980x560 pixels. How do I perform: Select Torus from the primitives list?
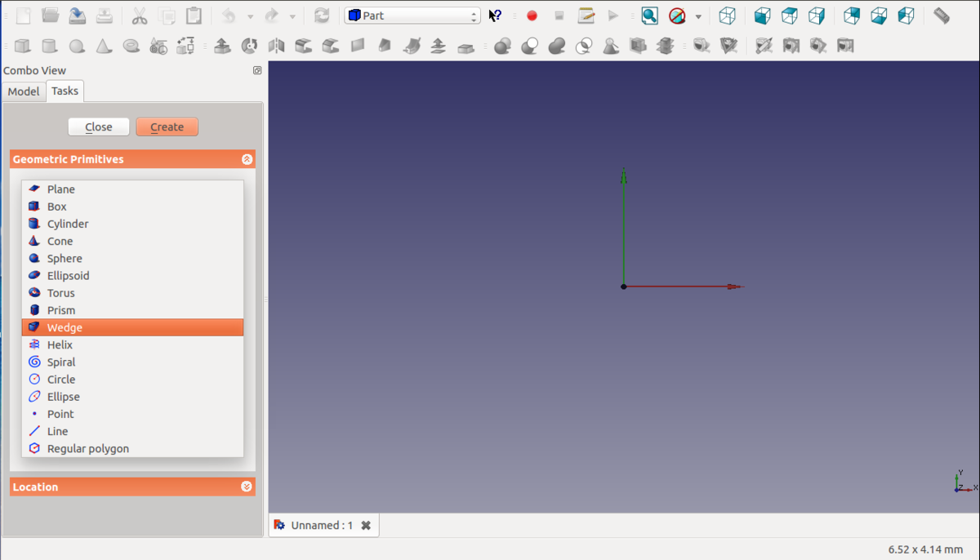coord(60,293)
